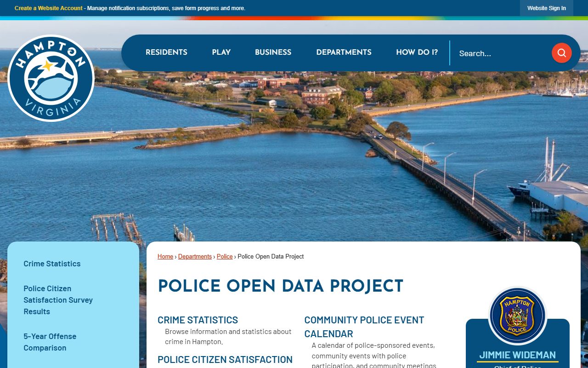This screenshot has width=588, height=368.
Task: Click Create a Website Account link
Action: (x=49, y=8)
